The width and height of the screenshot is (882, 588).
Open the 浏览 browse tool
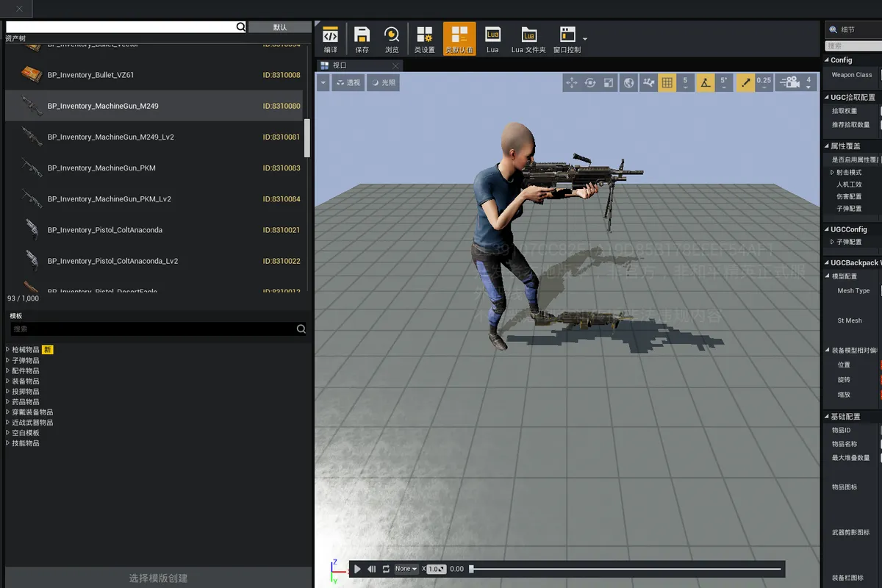[x=392, y=39]
